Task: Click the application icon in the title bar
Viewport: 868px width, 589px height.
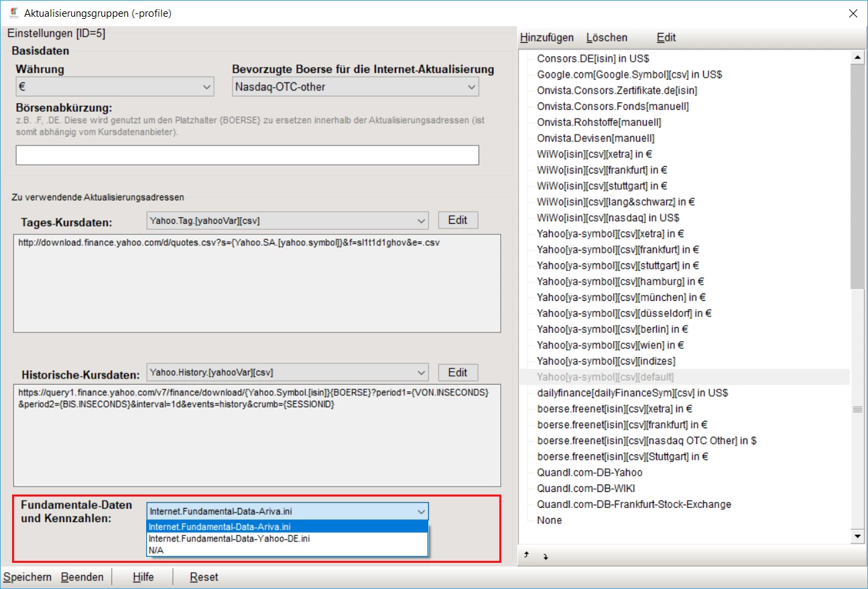Action: pyautogui.click(x=14, y=13)
